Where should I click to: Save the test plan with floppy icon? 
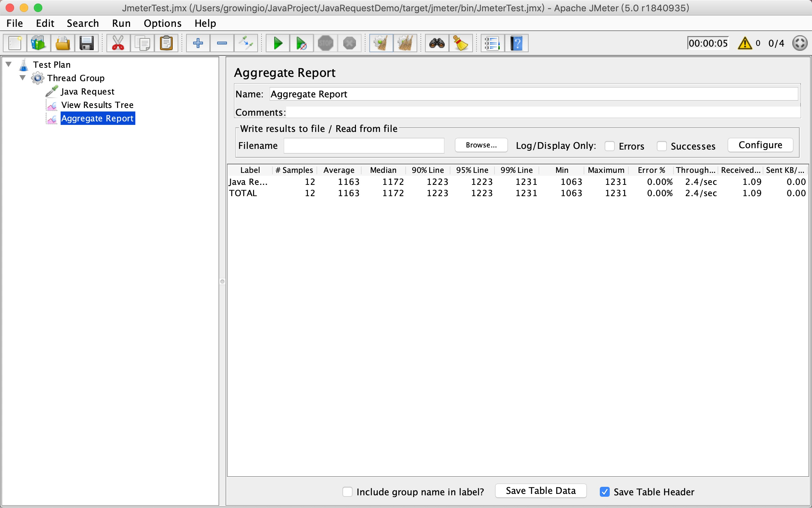click(x=86, y=43)
